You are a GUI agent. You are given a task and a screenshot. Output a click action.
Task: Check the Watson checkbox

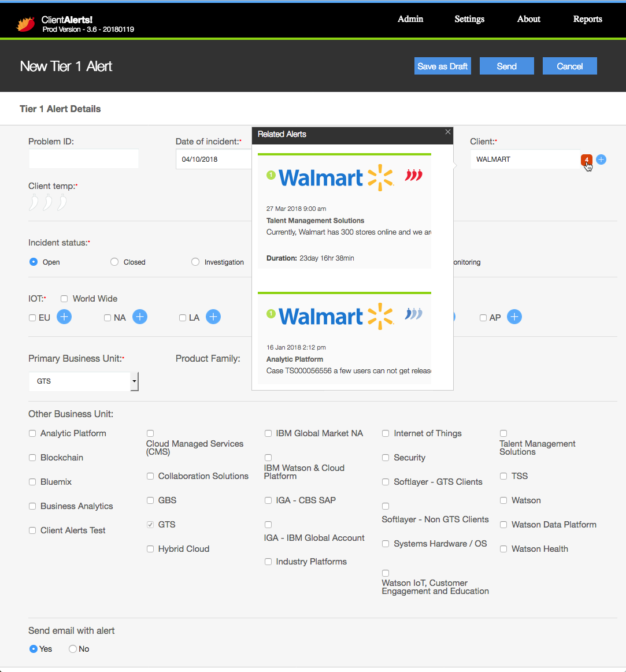click(503, 500)
